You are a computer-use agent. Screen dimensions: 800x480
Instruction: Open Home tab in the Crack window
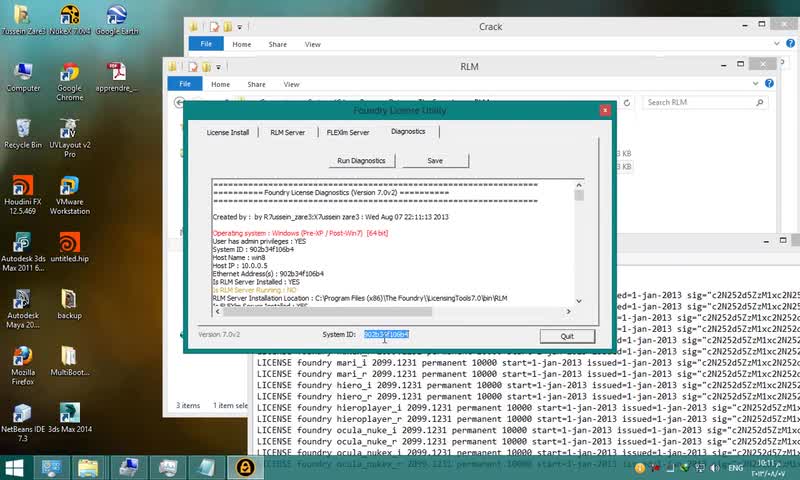tap(241, 44)
